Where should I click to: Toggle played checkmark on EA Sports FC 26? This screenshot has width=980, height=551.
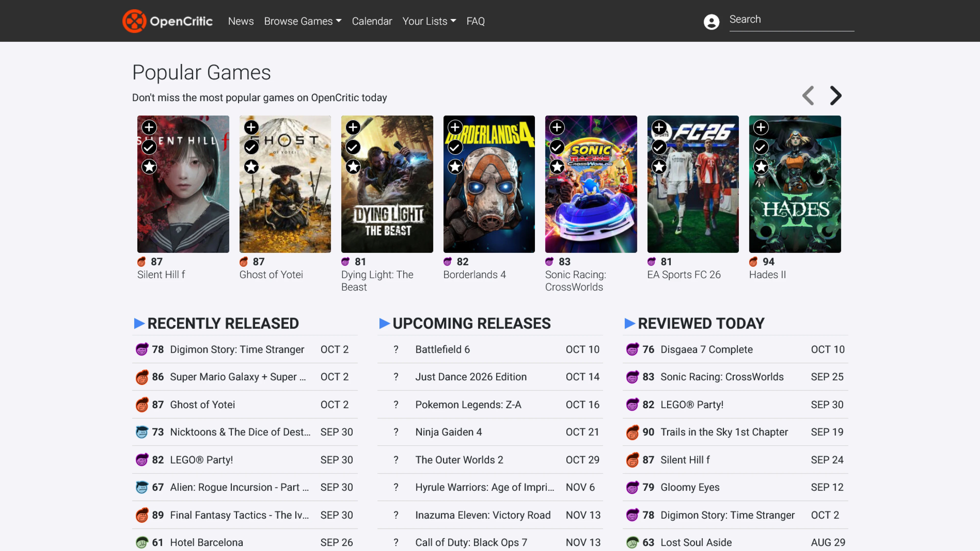[x=659, y=147]
